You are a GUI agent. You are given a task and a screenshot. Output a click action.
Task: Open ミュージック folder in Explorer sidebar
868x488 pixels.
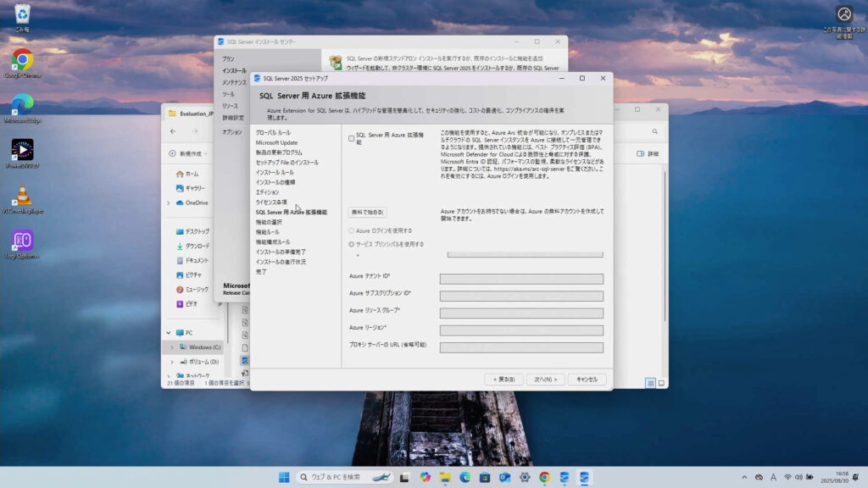point(192,290)
